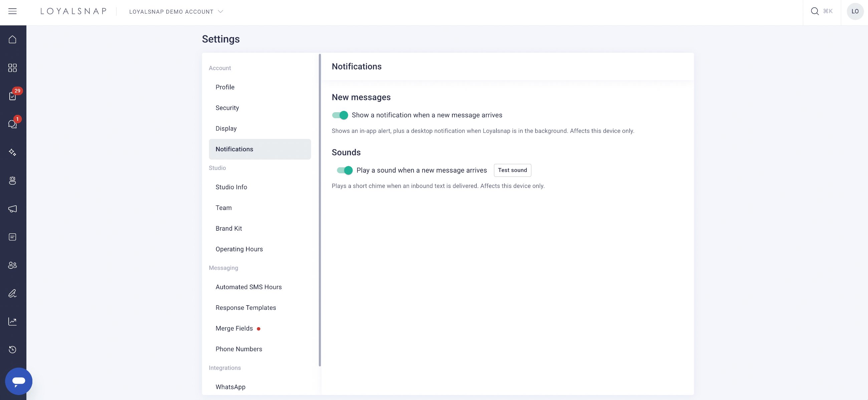Open chat messages icon with 1 badge

tap(12, 124)
